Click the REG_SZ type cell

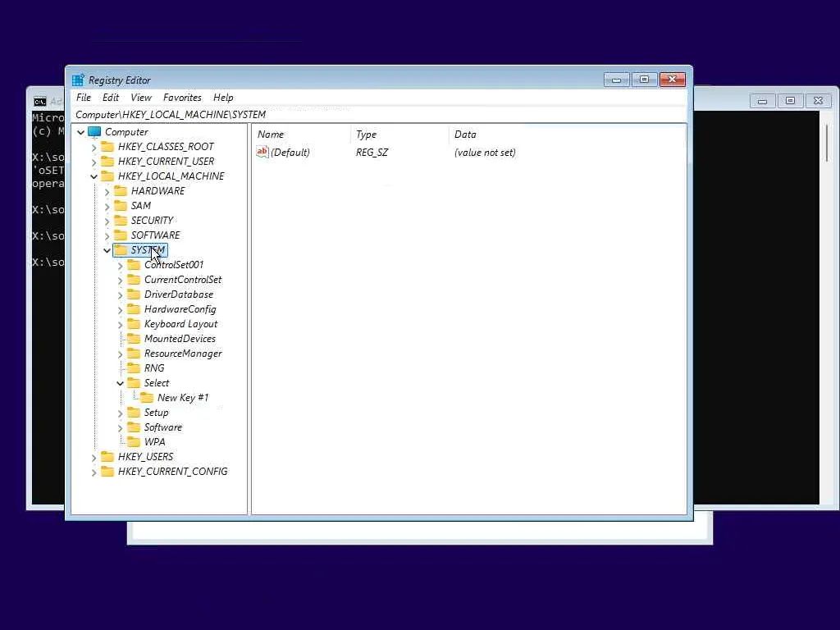click(372, 153)
